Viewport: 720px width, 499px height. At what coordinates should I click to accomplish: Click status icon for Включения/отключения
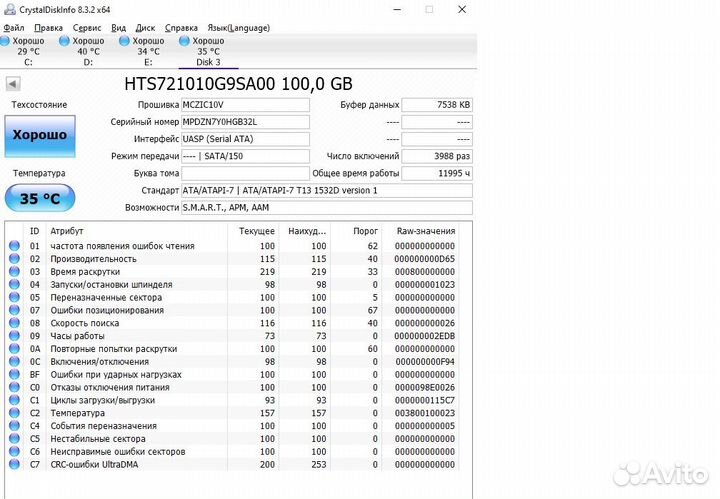(14, 361)
